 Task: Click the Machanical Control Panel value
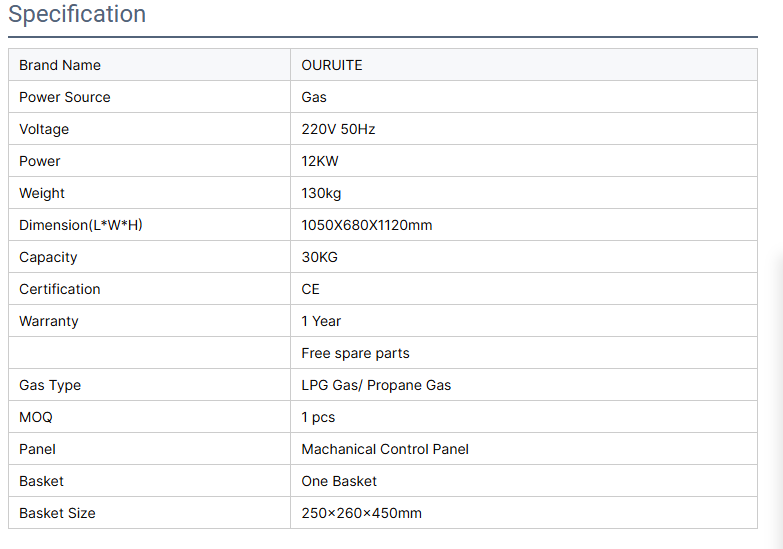point(385,449)
